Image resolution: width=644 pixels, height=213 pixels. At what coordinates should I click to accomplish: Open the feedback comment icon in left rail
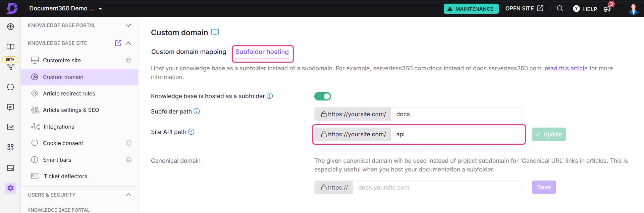pyautogui.click(x=11, y=107)
